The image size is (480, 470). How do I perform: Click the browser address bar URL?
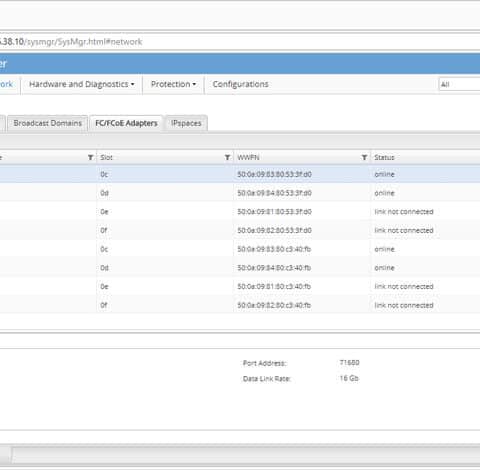(x=71, y=42)
